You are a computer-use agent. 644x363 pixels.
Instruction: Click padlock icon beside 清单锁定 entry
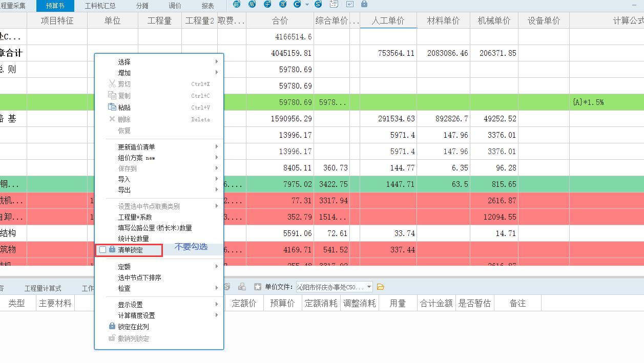112,249
